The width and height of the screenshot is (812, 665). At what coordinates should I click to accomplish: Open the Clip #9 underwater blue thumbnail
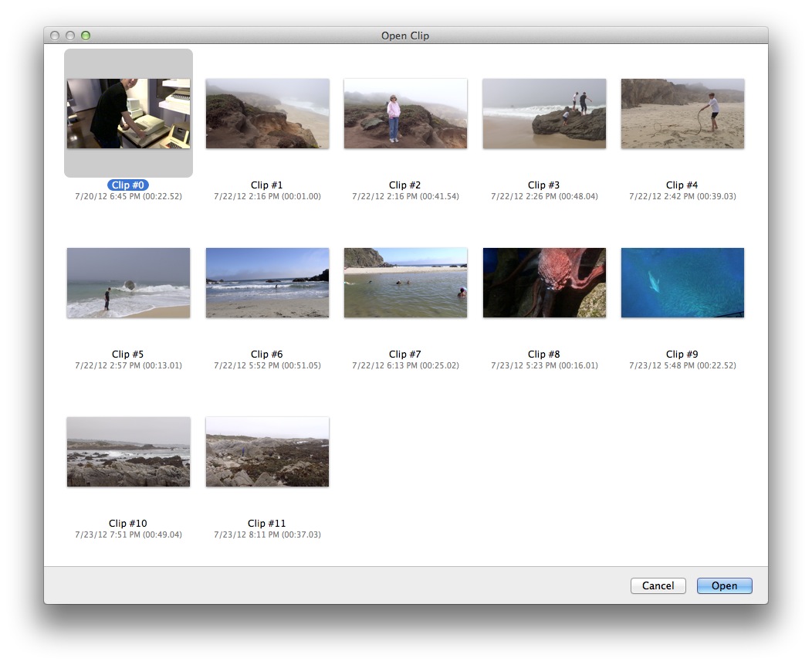click(x=682, y=282)
